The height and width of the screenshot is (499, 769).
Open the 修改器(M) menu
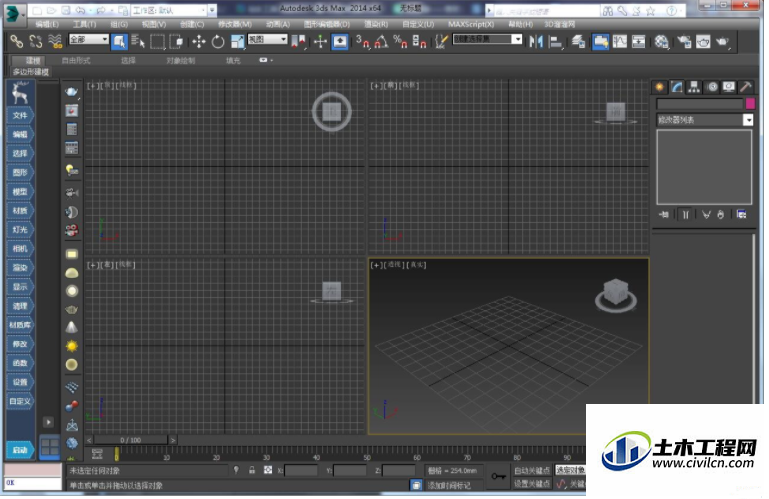(234, 24)
